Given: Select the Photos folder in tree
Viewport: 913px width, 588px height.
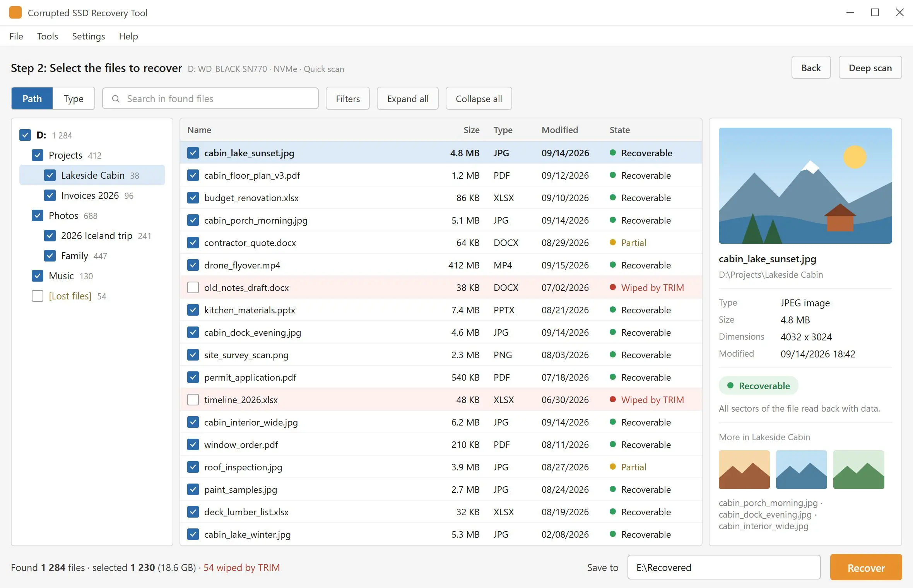Looking at the screenshot, I should click(63, 215).
